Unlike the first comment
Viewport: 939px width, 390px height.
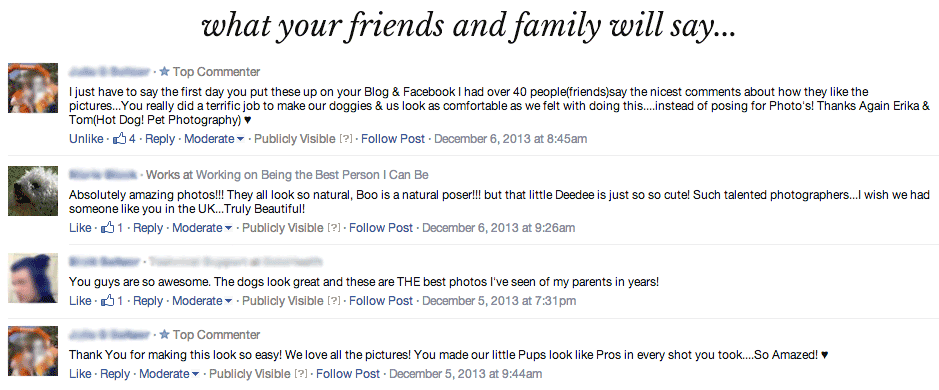coord(86,139)
